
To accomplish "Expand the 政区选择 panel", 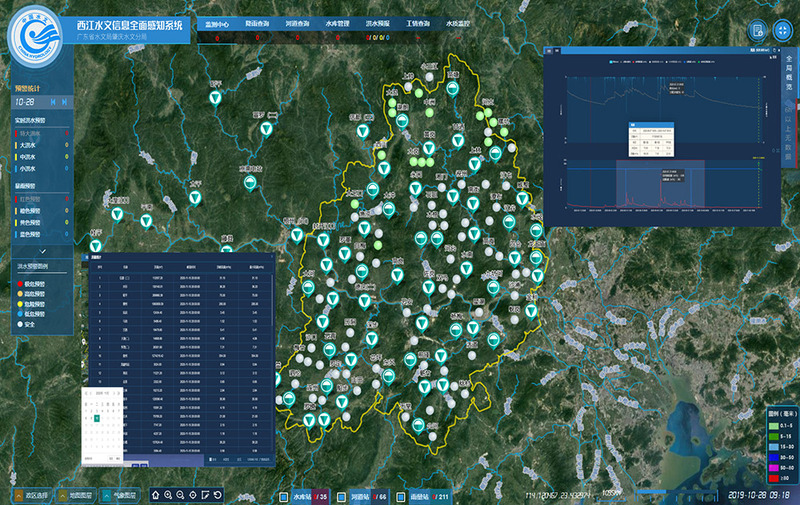I will [32, 495].
